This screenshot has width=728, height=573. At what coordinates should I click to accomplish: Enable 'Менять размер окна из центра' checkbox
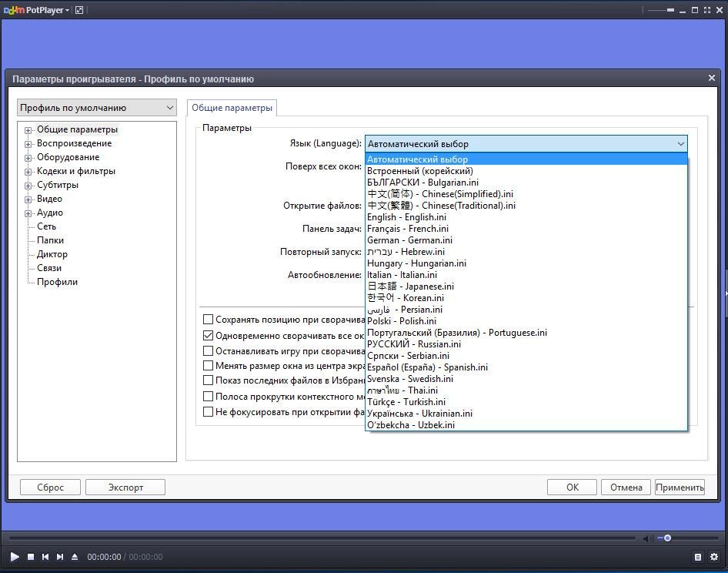tap(208, 365)
